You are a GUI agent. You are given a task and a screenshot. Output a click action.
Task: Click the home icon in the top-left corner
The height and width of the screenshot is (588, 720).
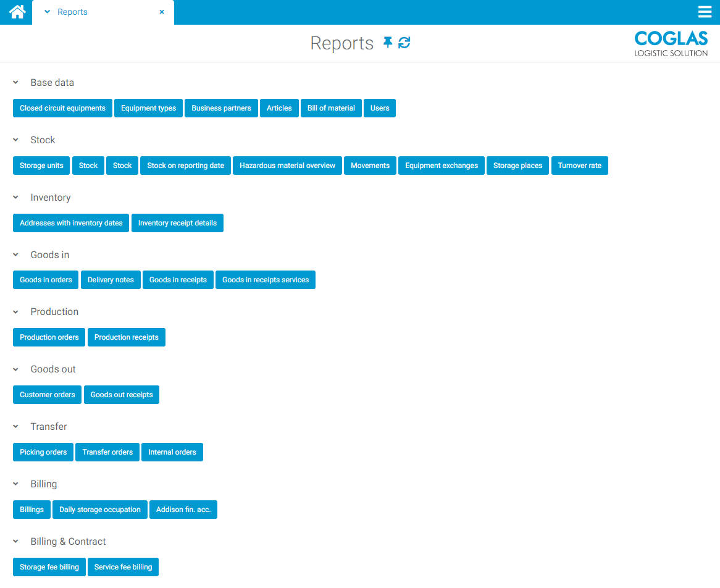click(15, 12)
